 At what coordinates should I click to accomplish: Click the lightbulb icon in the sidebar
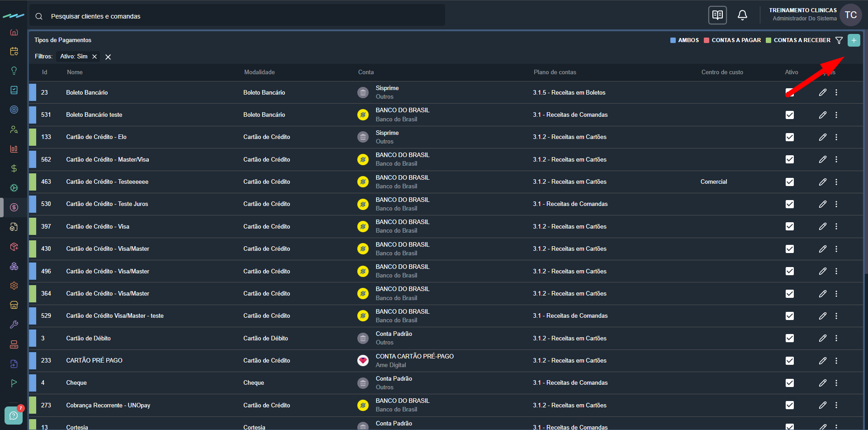tap(14, 71)
